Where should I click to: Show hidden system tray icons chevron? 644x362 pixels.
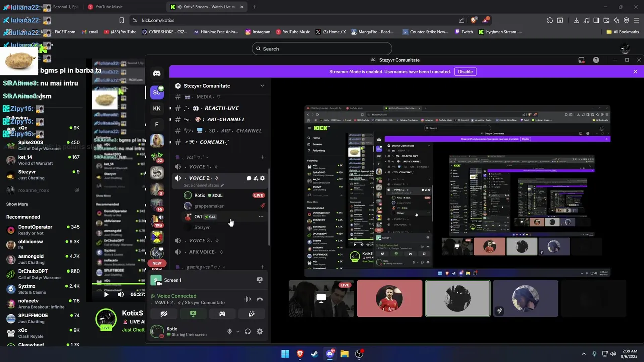[584, 354]
